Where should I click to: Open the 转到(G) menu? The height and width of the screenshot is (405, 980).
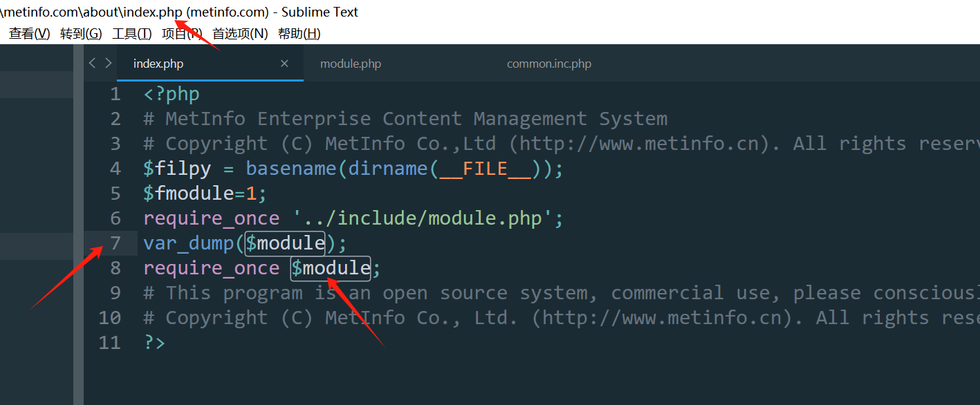81,33
